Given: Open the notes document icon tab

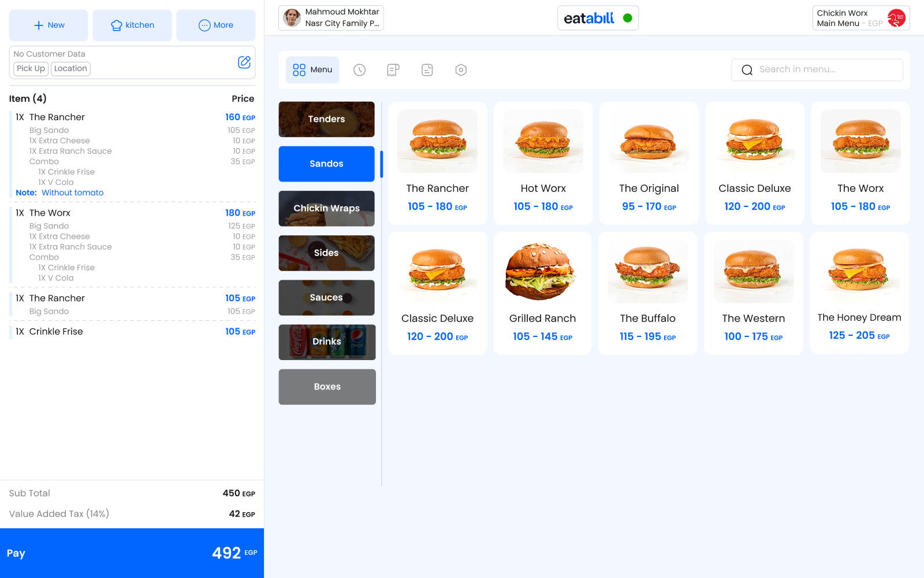Looking at the screenshot, I should 427,70.
